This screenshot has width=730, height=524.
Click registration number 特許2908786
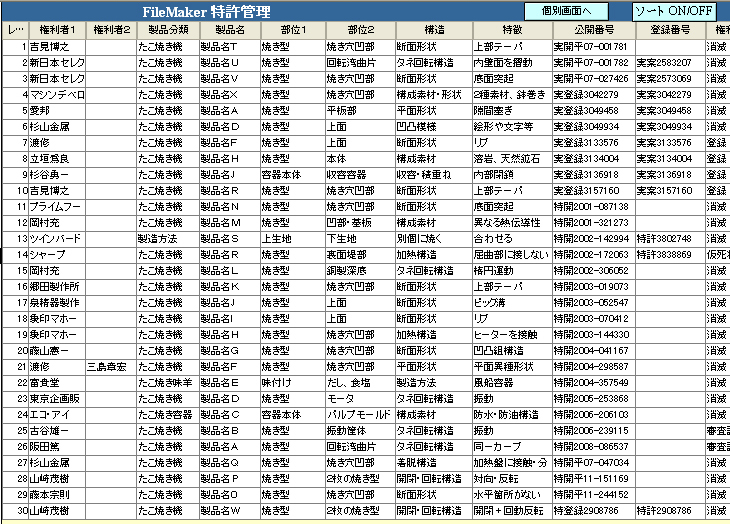point(670,511)
